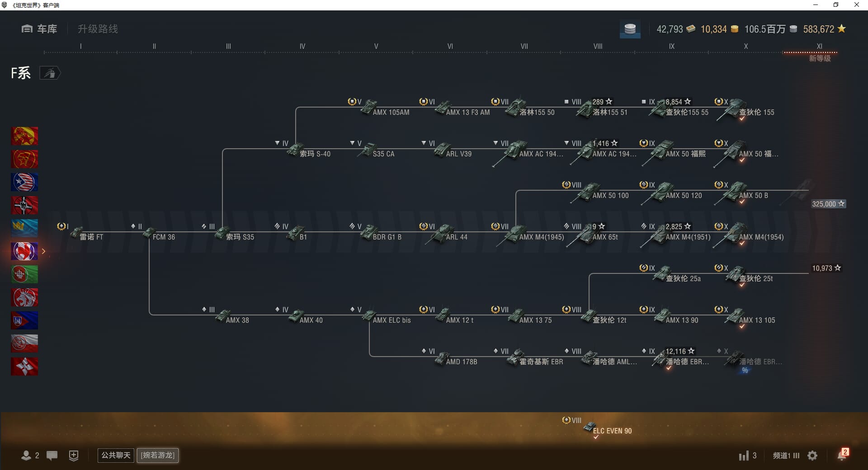
Task: Expand the arrow beside the France flag
Action: coord(43,251)
